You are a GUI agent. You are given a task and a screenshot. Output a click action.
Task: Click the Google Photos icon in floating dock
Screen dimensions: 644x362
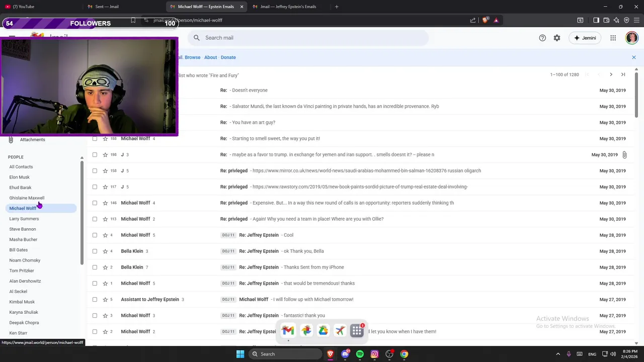coord(306,330)
